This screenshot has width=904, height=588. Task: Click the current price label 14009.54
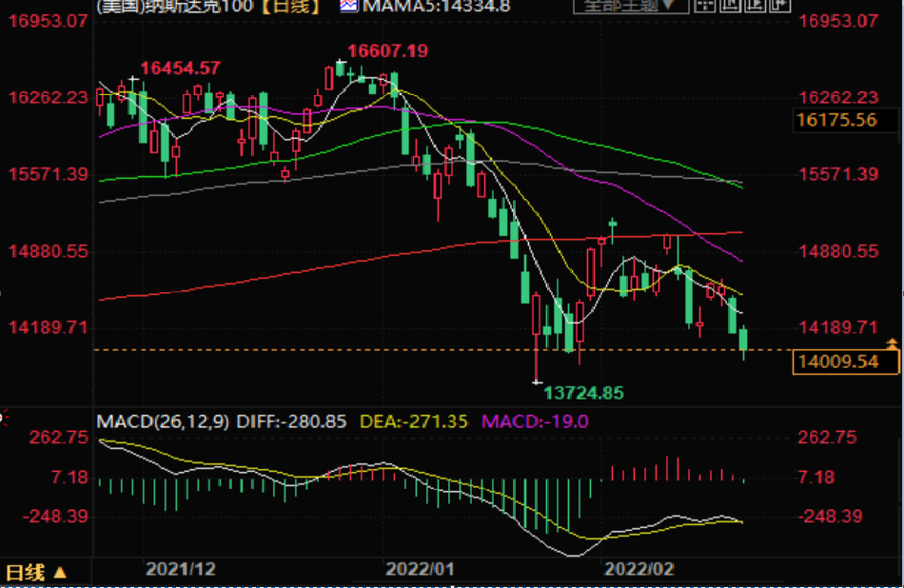[x=837, y=362]
